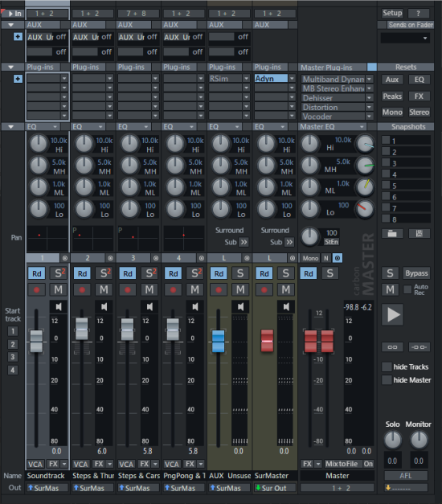Open channel 1 settings circle icon
Screen dimensions: 442x504
click(x=65, y=258)
